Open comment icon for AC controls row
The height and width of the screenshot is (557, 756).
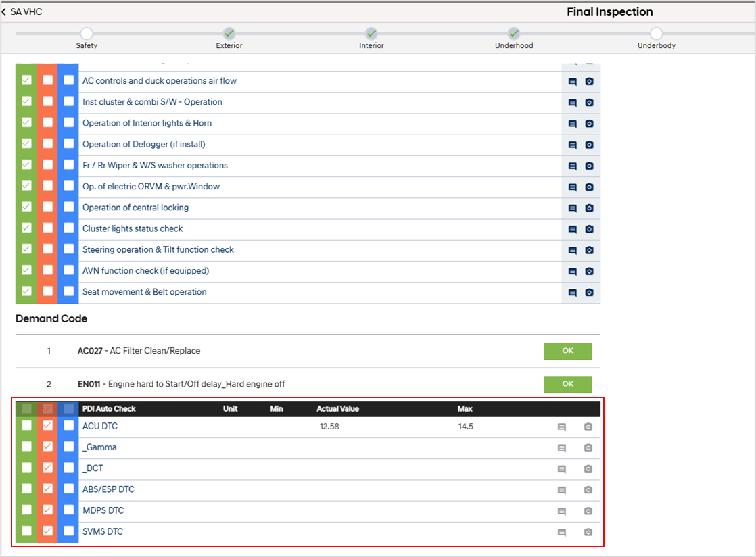pos(572,82)
